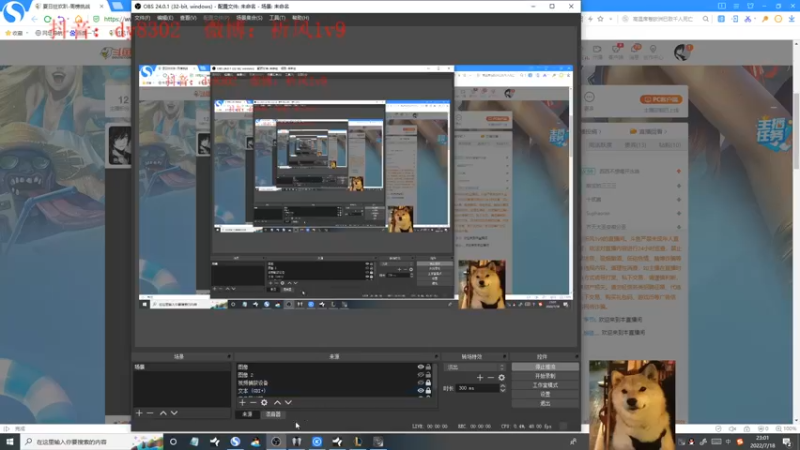Pop out the 来源 dock panel

coord(436,357)
